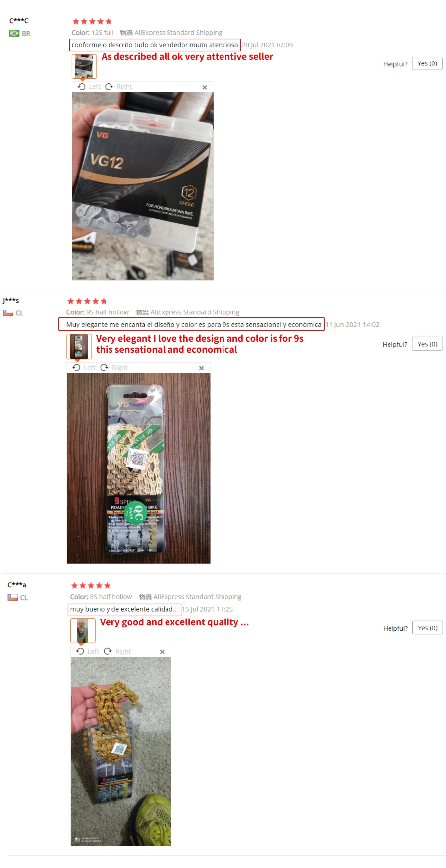
Task: Open thumbnail in the 9S half hollow review
Action: (79, 346)
